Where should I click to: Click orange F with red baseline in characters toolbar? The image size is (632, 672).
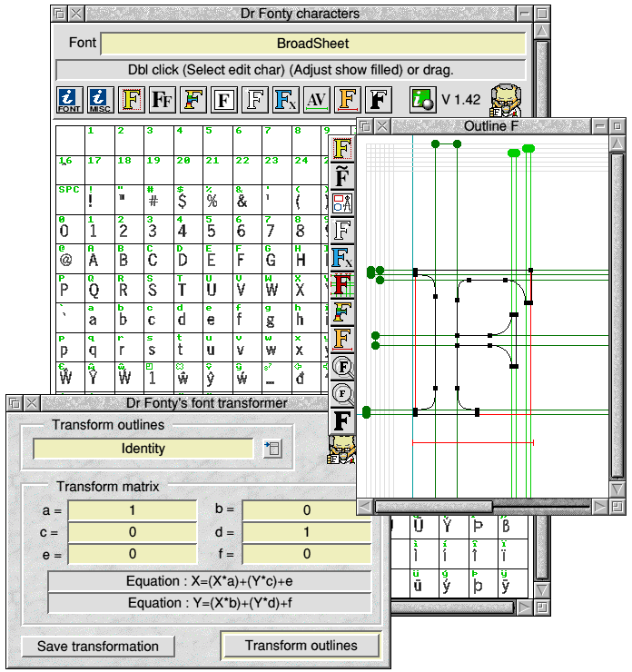(x=347, y=100)
